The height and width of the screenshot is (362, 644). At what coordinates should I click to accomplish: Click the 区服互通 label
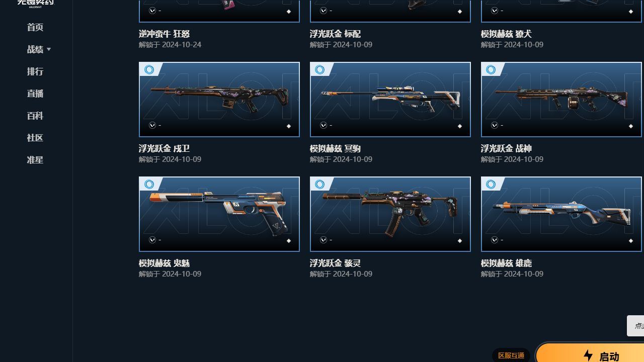(x=511, y=355)
